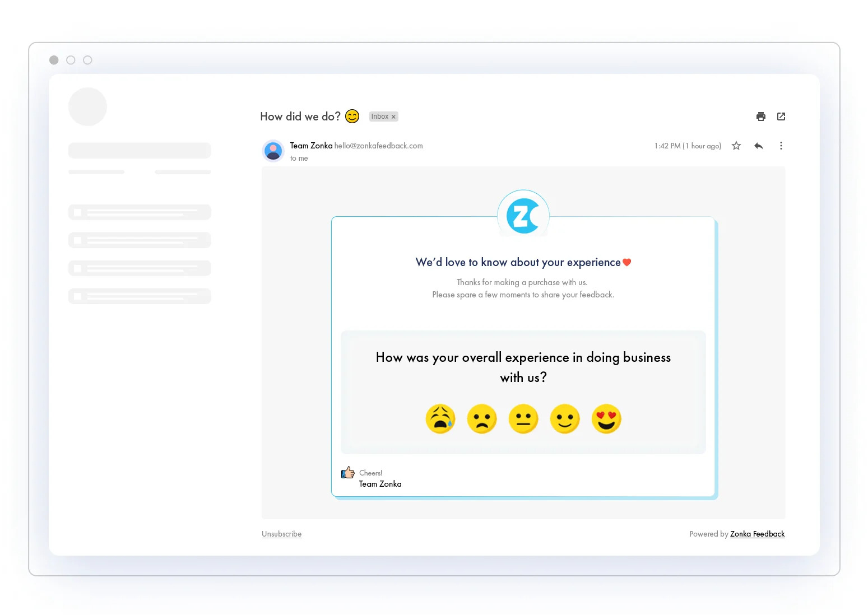Screen dimensions: 868x615
Task: Expand sender details via 'to me'
Action: pyautogui.click(x=299, y=159)
